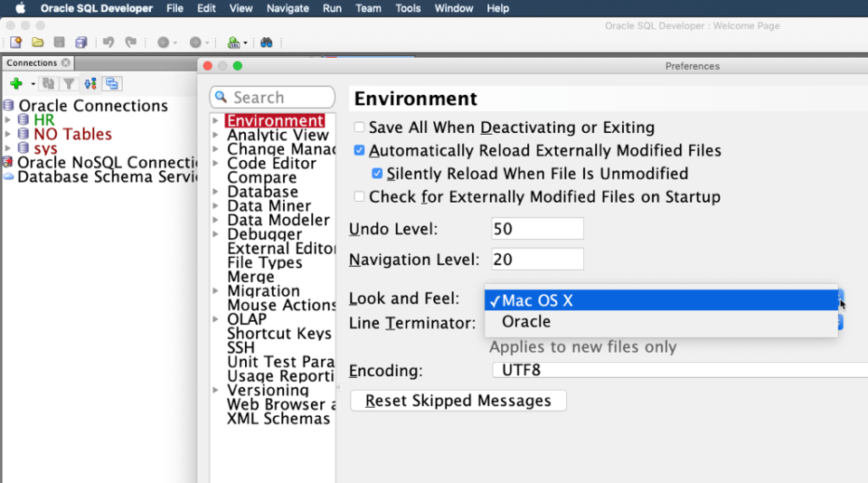Click the Open folder toolbar icon

pos(37,43)
